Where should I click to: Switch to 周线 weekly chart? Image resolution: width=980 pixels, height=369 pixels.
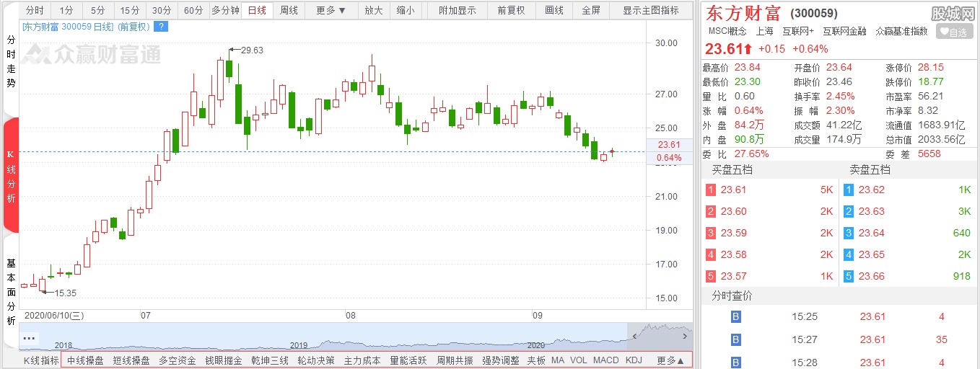(289, 10)
